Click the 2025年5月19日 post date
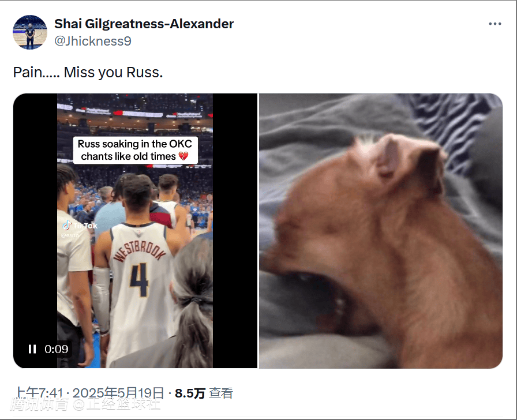This screenshot has width=517, height=420. click(x=118, y=393)
